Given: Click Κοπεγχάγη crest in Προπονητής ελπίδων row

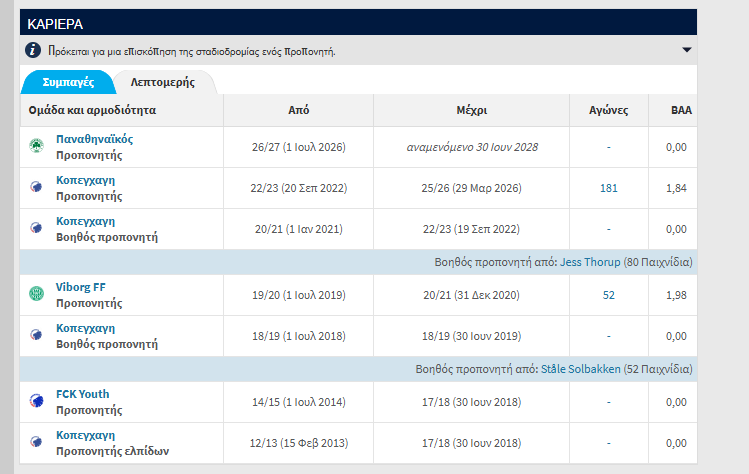Looking at the screenshot, I should coord(36,442).
